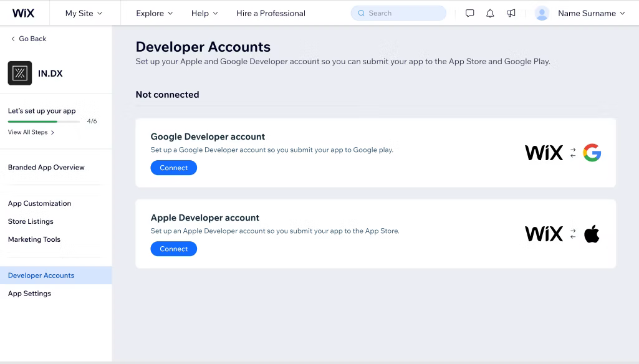Click the Google logo in Google card
639x364 pixels.
coord(592,153)
